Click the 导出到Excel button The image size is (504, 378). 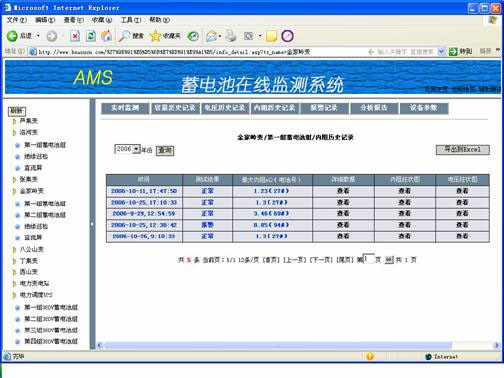pos(463,150)
